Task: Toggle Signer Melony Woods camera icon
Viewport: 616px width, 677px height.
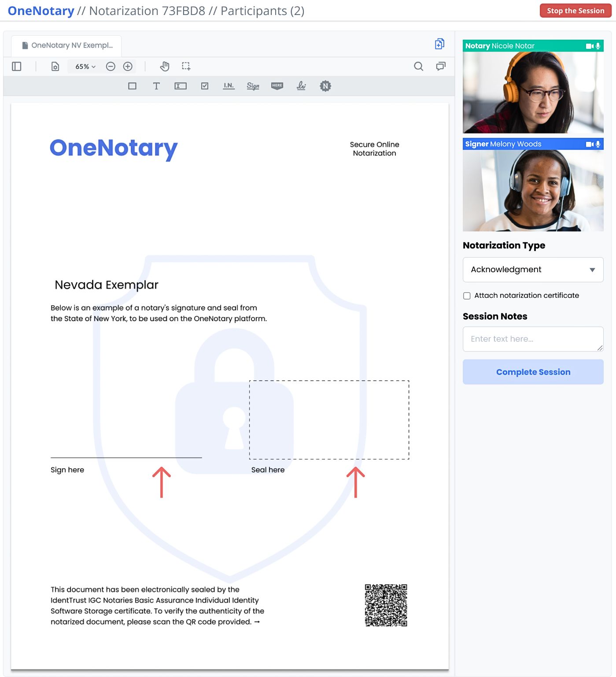Action: 590,144
